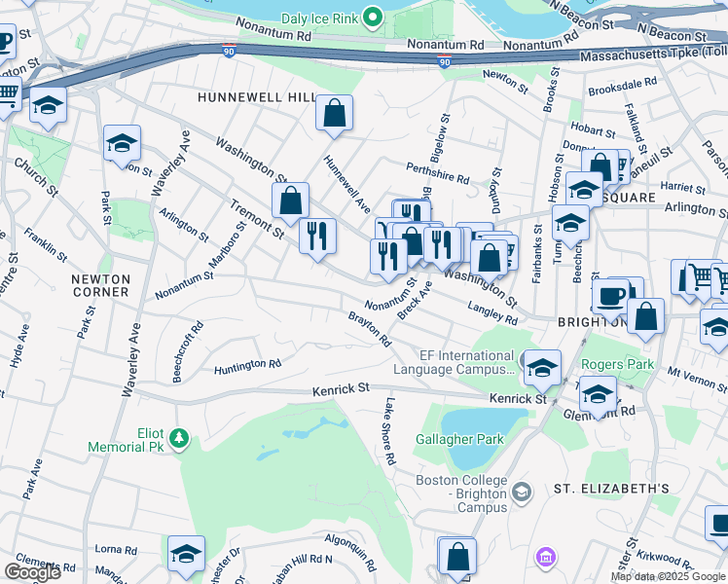This screenshot has height=584, width=728.
Task: Click the school marker left of Waverley Ave
Action: click(x=122, y=144)
